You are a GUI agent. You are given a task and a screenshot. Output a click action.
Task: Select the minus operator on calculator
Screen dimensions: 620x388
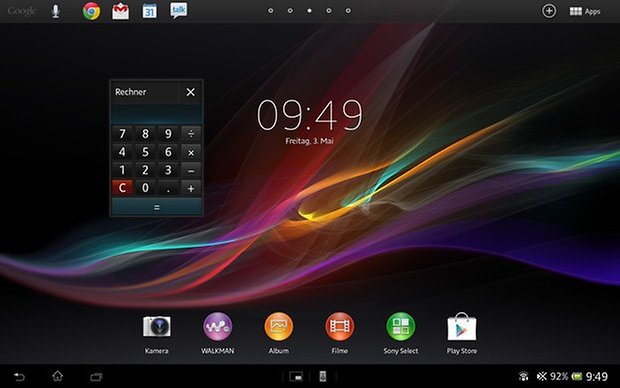(x=191, y=170)
